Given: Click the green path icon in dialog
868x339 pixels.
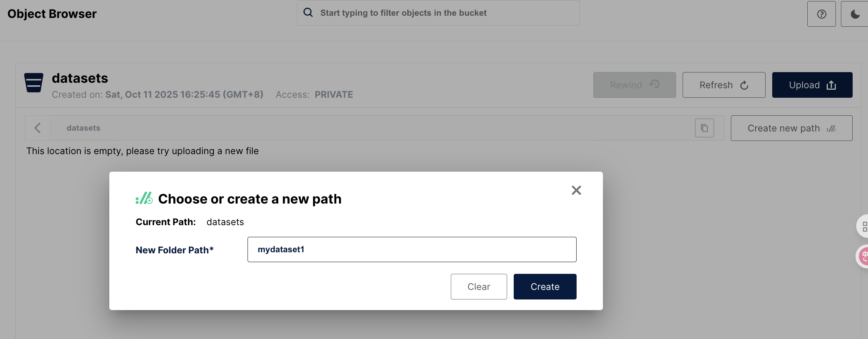Looking at the screenshot, I should tap(144, 198).
